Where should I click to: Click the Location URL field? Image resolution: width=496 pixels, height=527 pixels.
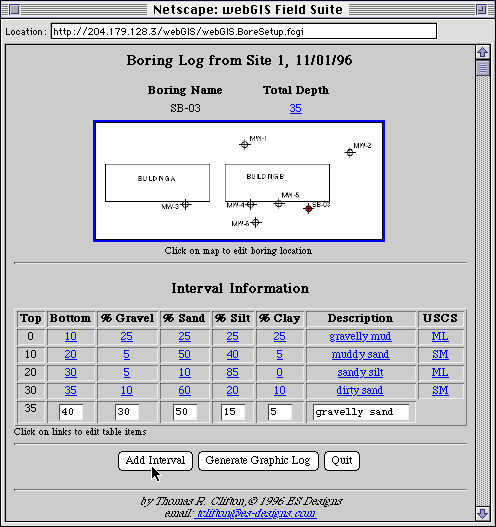244,31
